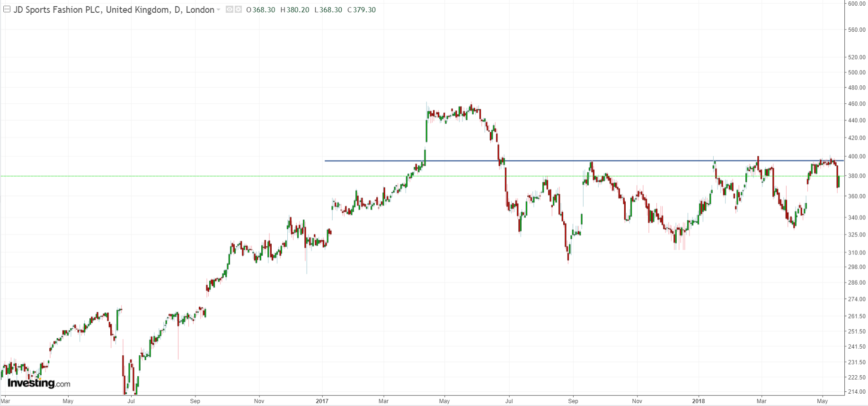This screenshot has height=406, width=868.
Task: Click the open price value O368.30
Action: [261, 10]
